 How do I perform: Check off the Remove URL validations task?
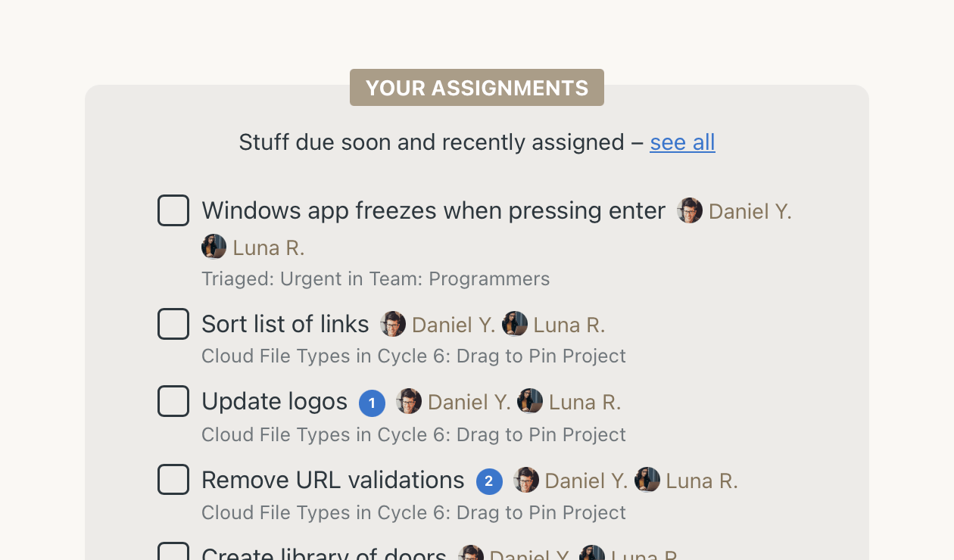point(173,480)
